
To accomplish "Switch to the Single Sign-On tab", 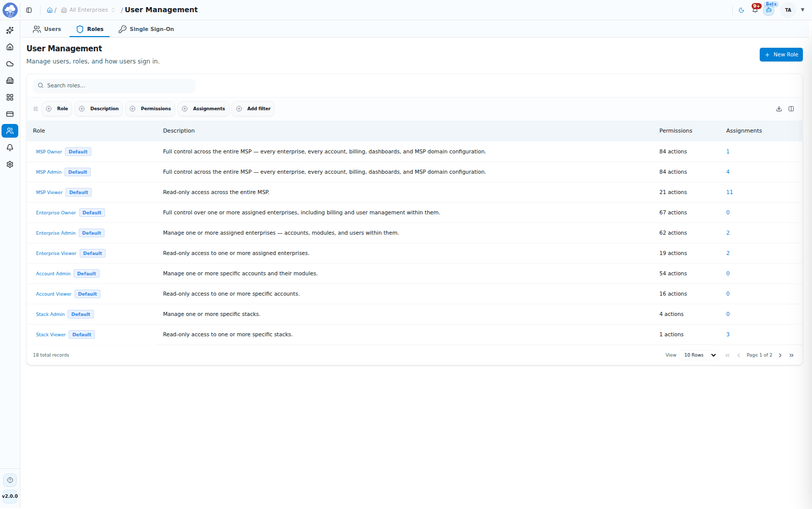I will click(146, 29).
